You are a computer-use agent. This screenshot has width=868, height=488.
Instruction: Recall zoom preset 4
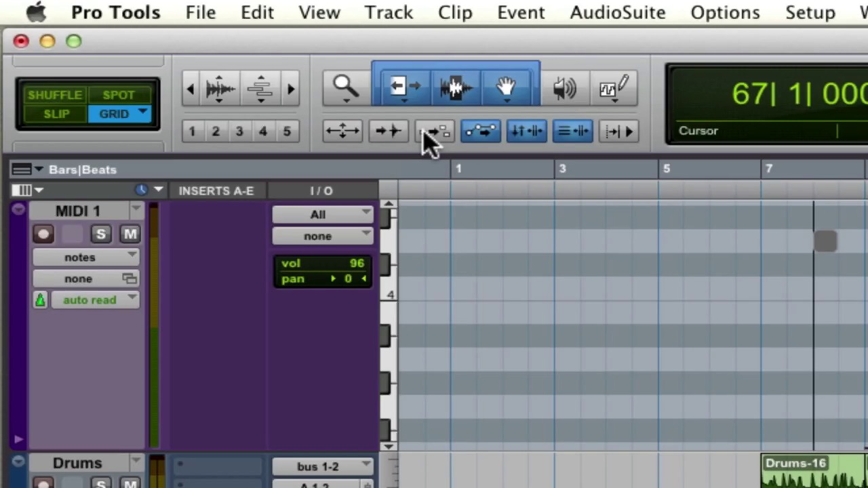(x=263, y=131)
